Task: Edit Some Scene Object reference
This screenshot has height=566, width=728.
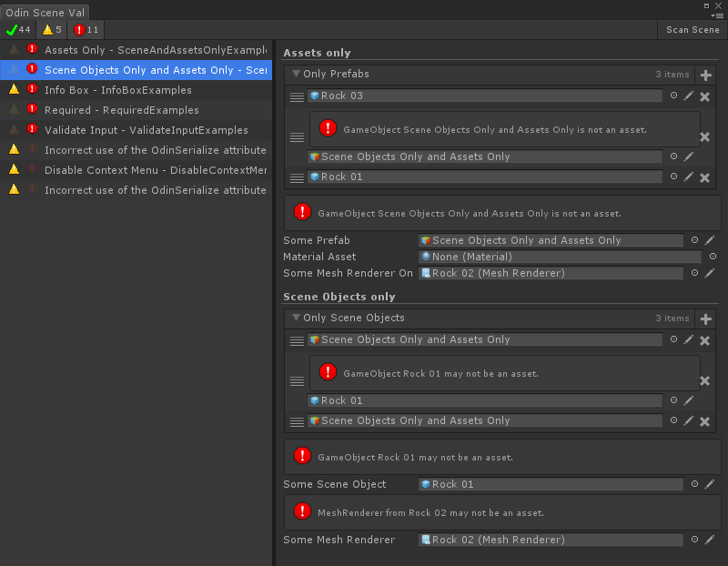Action: click(x=710, y=484)
